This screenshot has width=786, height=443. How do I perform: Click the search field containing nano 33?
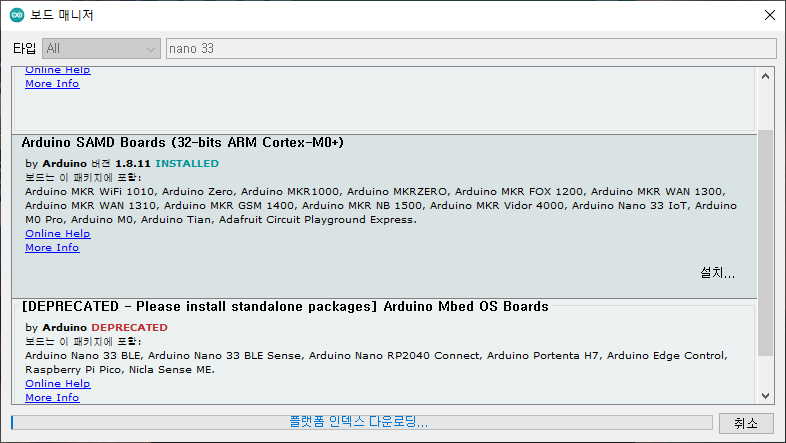click(x=471, y=49)
